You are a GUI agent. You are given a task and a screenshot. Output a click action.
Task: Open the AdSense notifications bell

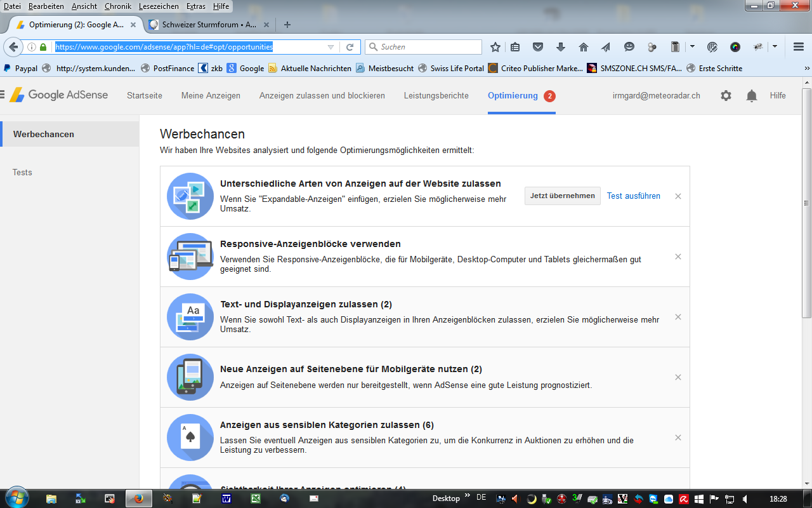752,96
